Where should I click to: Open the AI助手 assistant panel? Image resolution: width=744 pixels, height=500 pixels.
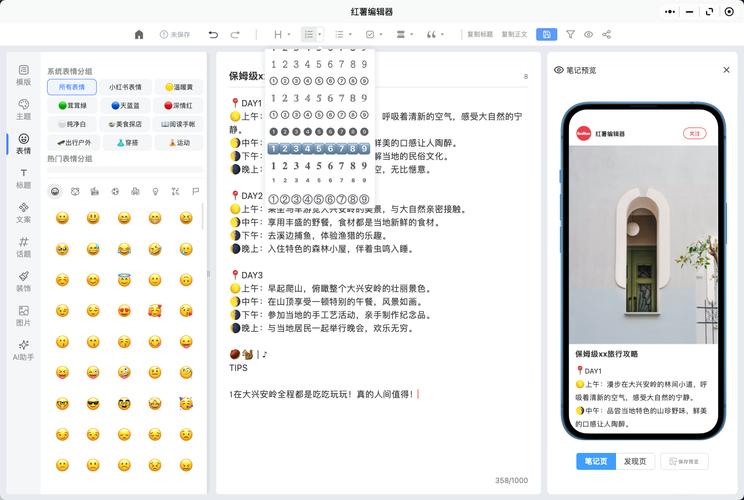[24, 349]
